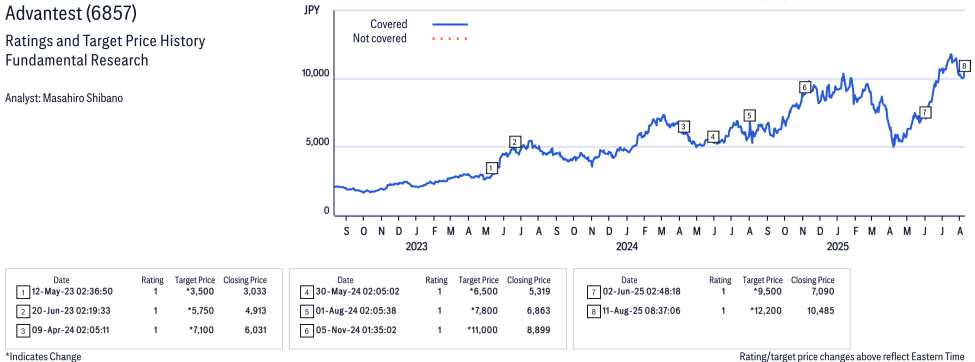This screenshot has width=975, height=362.
Task: Click the boxed number 1 in the table
Action: coord(23,292)
